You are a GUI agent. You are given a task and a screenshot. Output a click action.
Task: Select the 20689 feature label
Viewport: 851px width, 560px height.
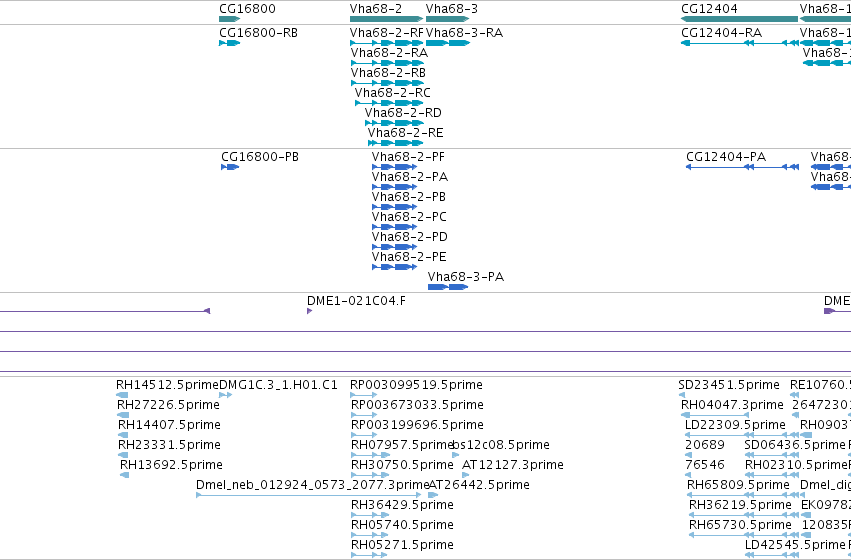tap(704, 445)
